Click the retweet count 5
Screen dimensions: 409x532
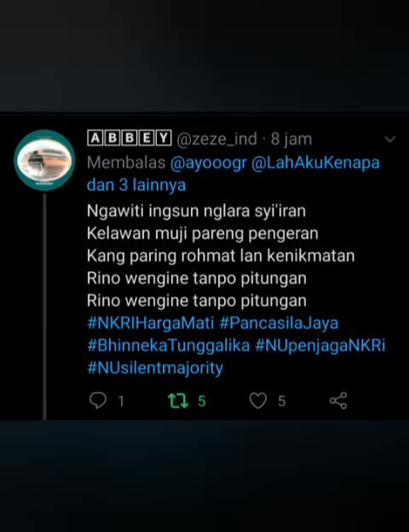(202, 401)
